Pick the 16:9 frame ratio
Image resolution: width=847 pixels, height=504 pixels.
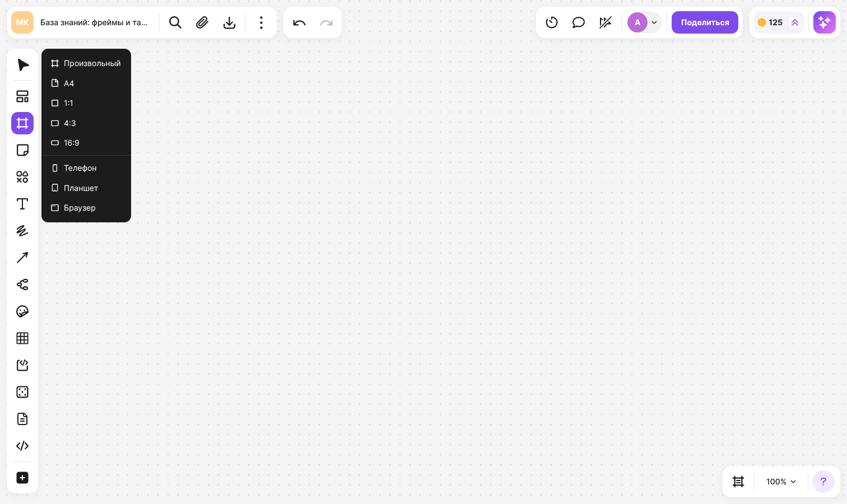click(86, 143)
